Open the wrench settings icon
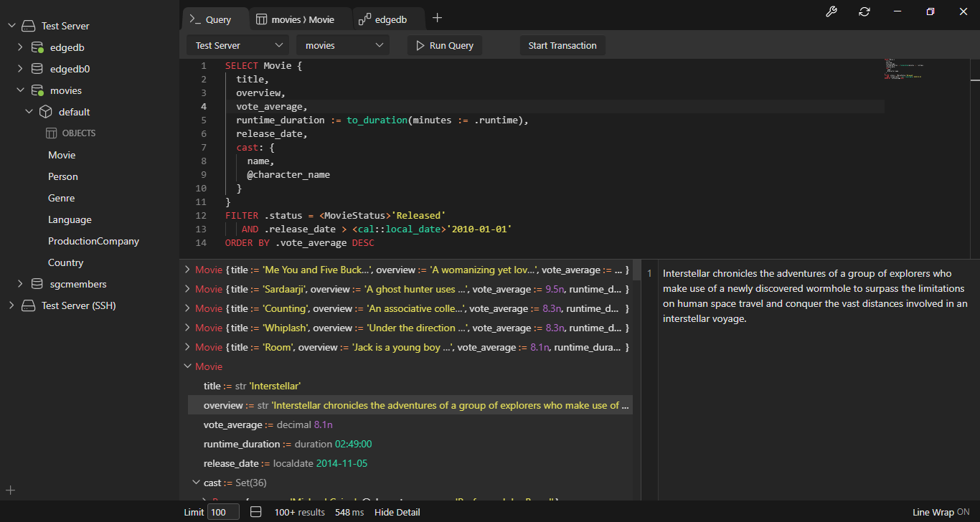Viewport: 980px width, 522px height. tap(831, 11)
